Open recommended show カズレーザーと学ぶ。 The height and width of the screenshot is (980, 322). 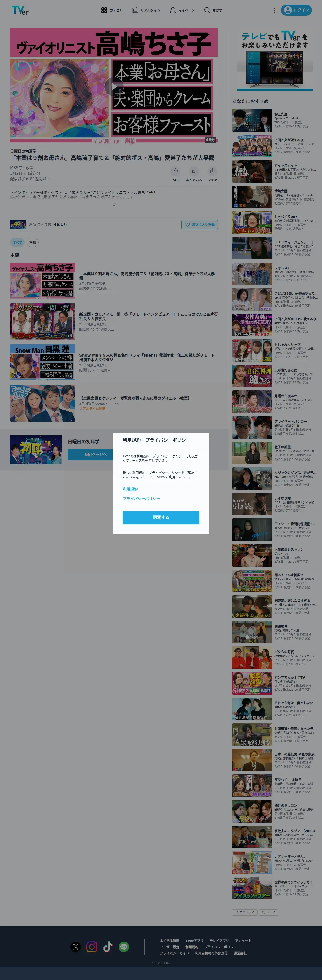[x=275, y=863]
